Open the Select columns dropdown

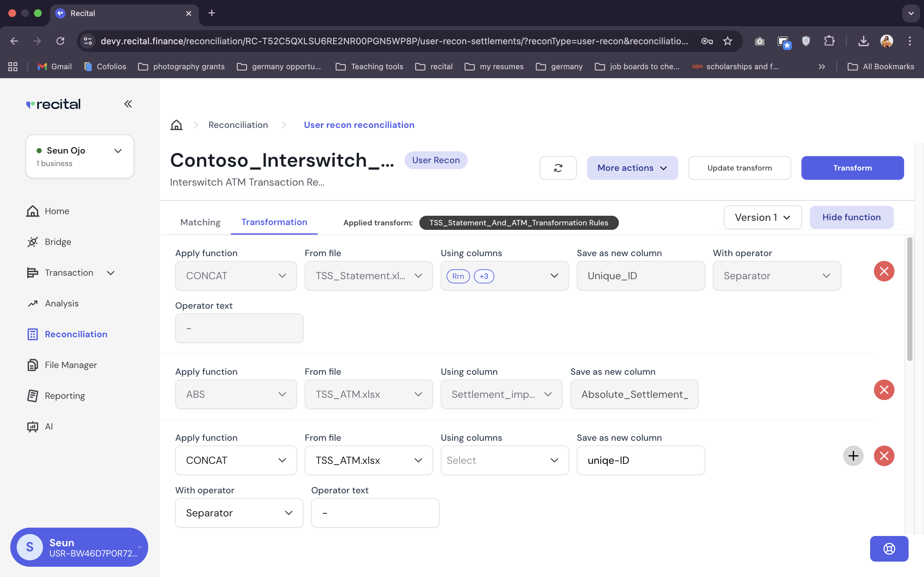point(504,460)
